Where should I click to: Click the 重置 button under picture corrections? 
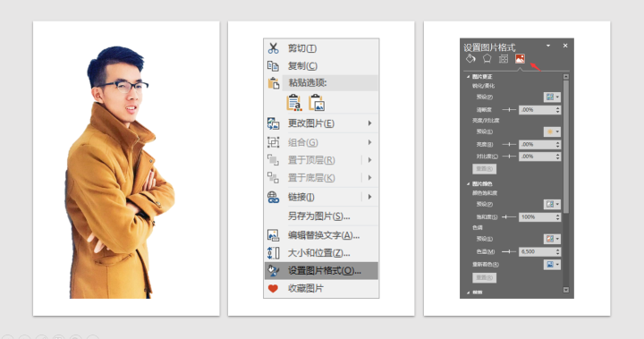coord(484,169)
